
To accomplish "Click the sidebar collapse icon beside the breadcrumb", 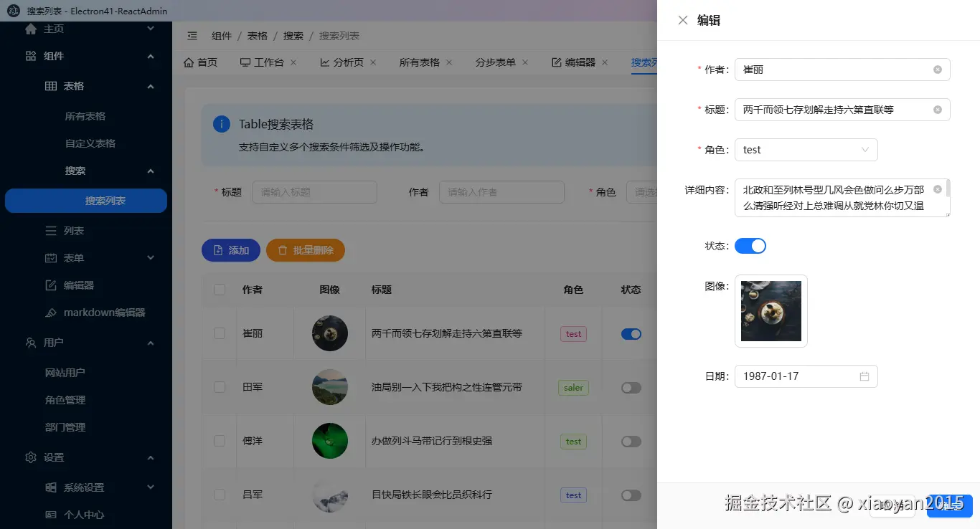I will point(192,36).
